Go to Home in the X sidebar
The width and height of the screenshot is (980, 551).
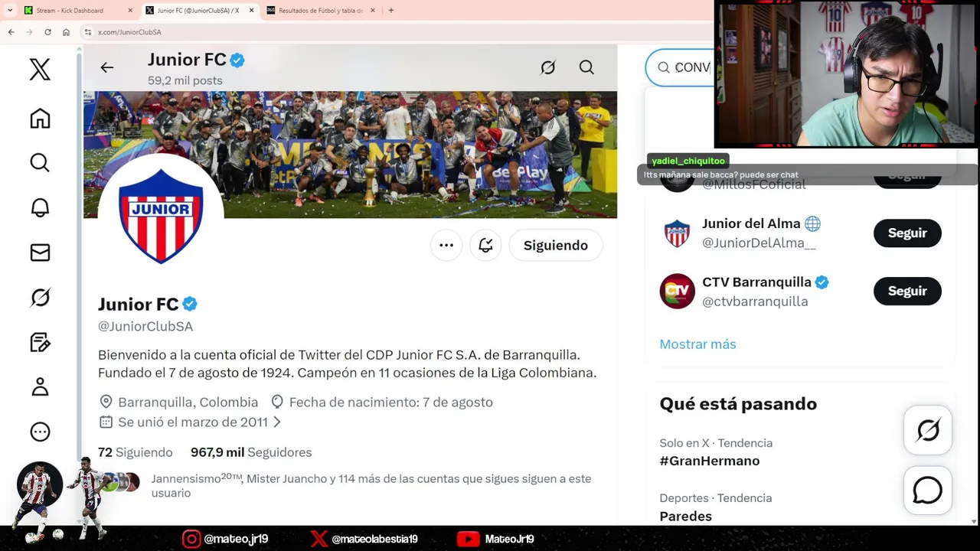pyautogui.click(x=40, y=118)
